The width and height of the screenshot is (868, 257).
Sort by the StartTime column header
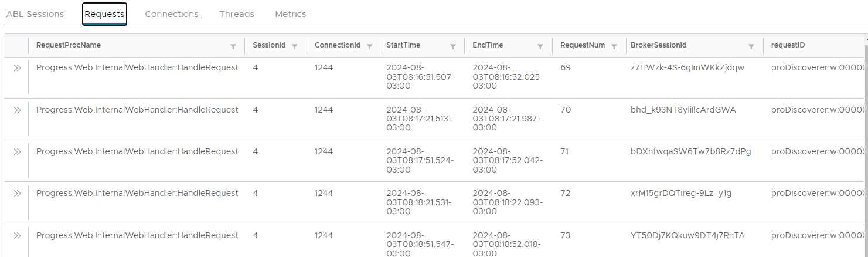[x=403, y=45]
